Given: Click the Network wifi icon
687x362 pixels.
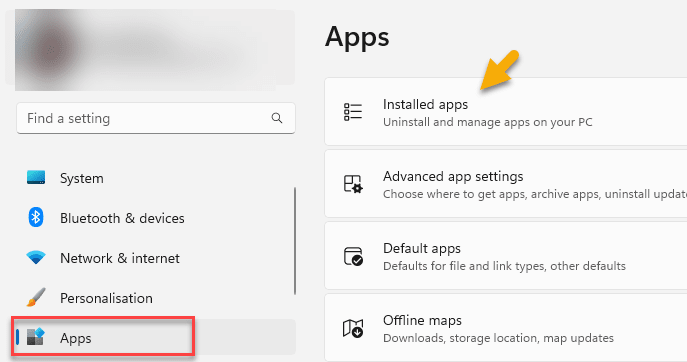Looking at the screenshot, I should [x=36, y=257].
